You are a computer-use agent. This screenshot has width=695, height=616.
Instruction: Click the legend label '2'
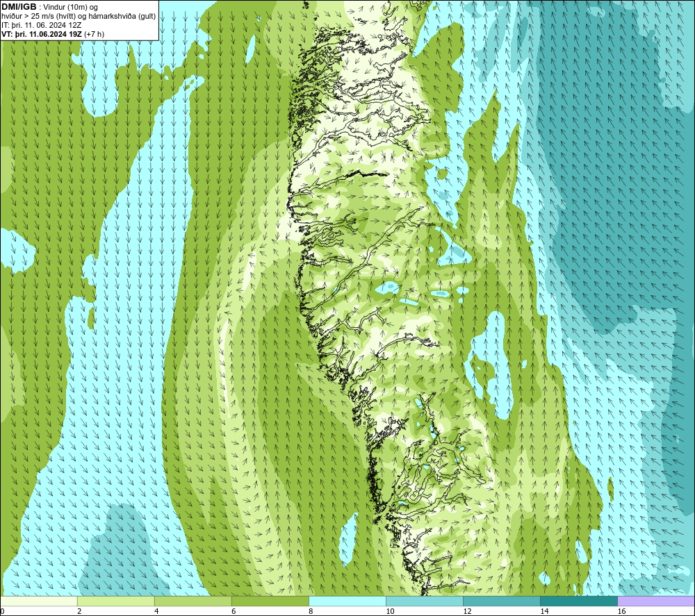[79, 612]
